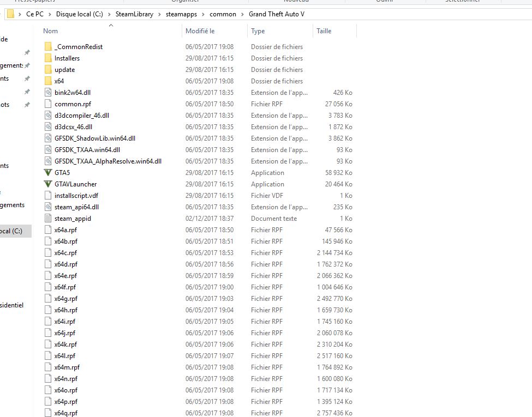Select x64k.rpf file name
Screen dimensions: 532x417
(65, 344)
